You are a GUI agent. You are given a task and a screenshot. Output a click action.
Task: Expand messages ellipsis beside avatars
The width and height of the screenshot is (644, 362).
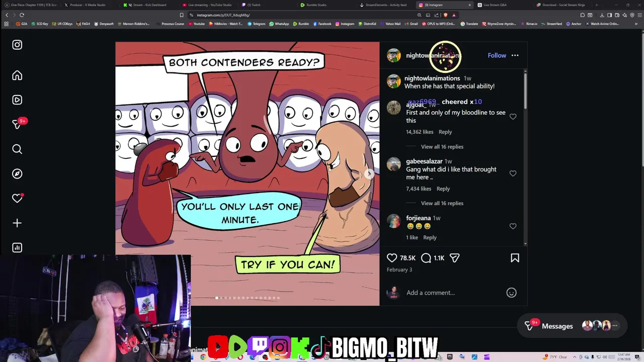(615, 326)
